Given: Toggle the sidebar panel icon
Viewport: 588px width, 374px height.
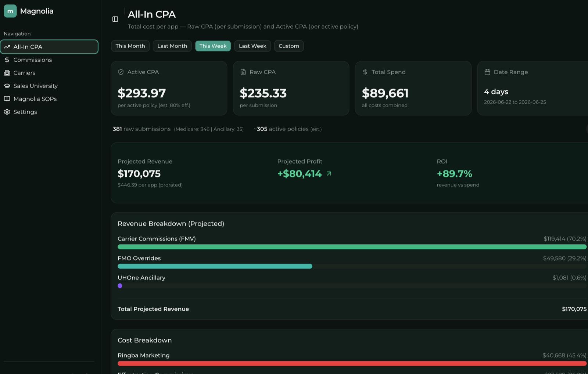Looking at the screenshot, I should click(x=115, y=19).
